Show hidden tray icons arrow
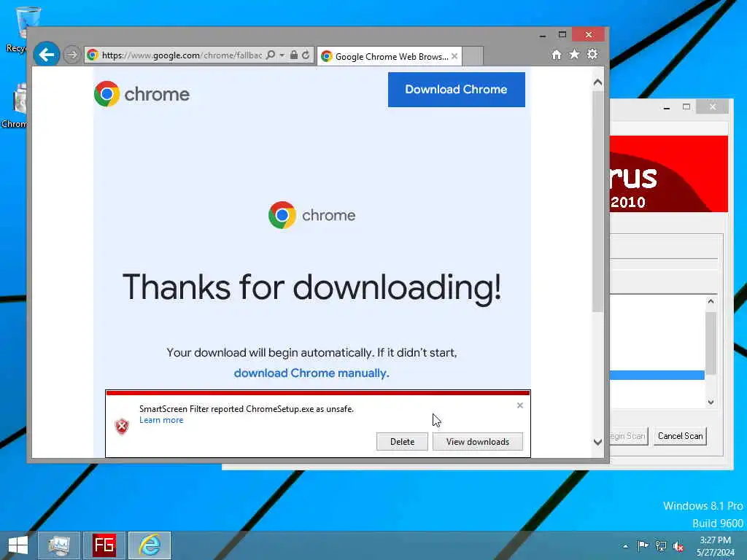Viewport: 747px width, 560px height. 625,546
